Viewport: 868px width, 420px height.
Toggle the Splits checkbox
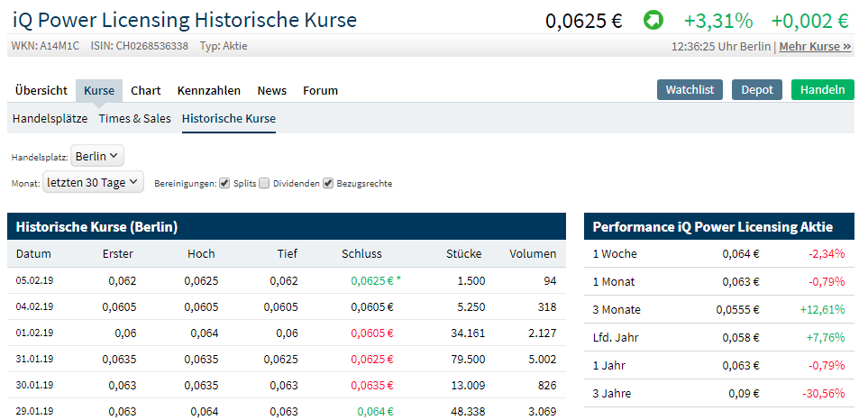[x=224, y=183]
